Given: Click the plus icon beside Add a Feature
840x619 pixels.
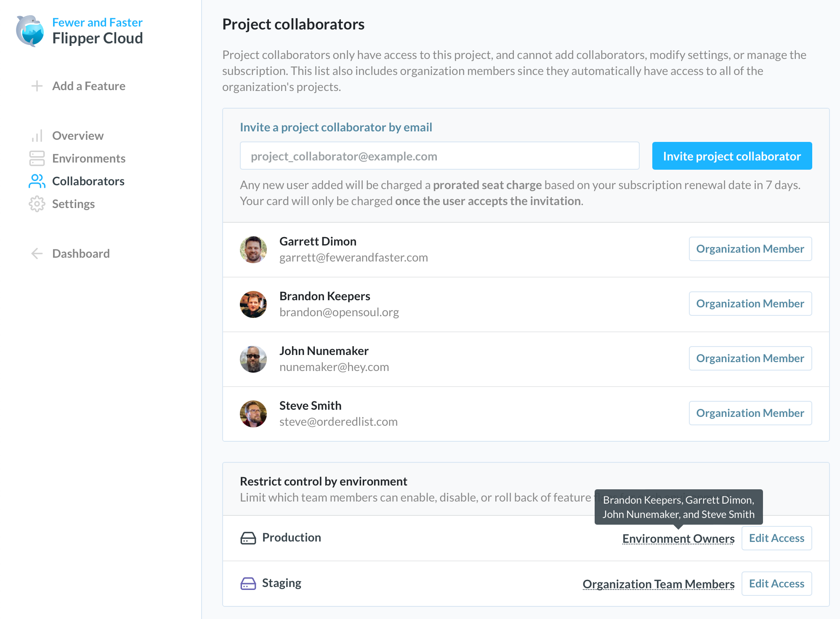Looking at the screenshot, I should coord(37,86).
